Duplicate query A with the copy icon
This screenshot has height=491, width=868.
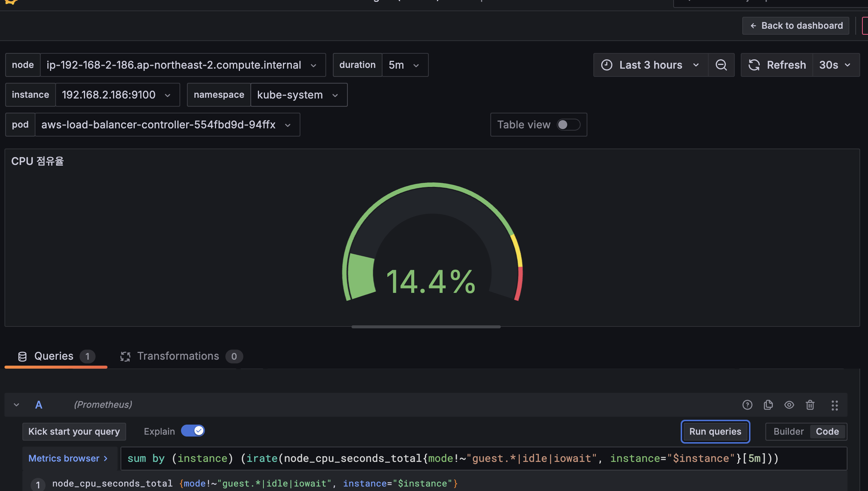[768, 405]
